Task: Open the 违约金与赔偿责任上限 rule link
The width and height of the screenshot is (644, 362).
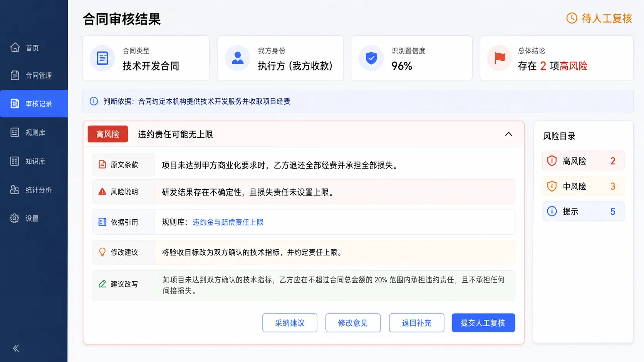Action: click(228, 222)
